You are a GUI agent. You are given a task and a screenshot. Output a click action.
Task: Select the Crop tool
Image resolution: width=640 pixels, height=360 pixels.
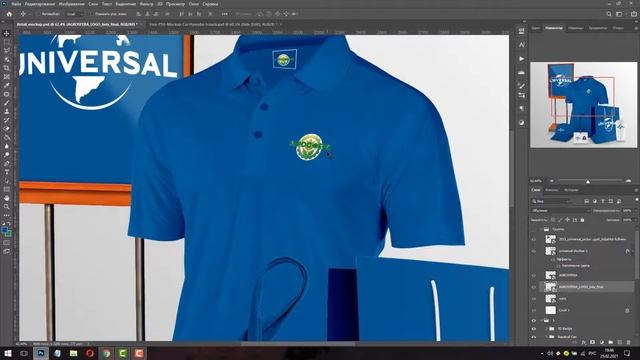(7, 68)
